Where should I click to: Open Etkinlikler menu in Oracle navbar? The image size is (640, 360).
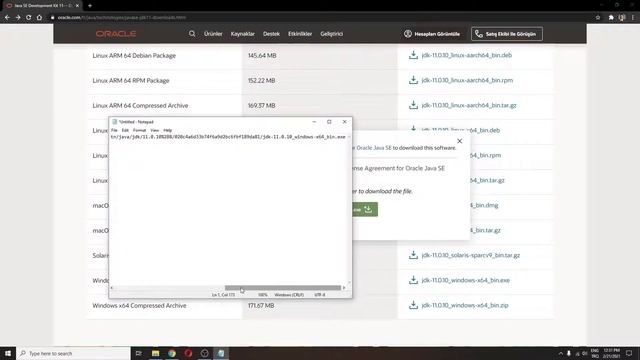[300, 34]
